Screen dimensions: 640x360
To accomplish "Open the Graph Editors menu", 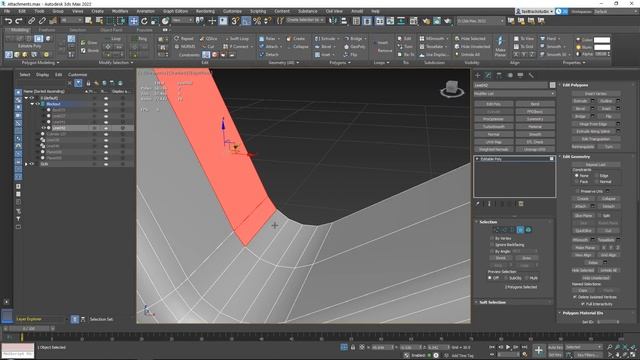I will (x=176, y=11).
